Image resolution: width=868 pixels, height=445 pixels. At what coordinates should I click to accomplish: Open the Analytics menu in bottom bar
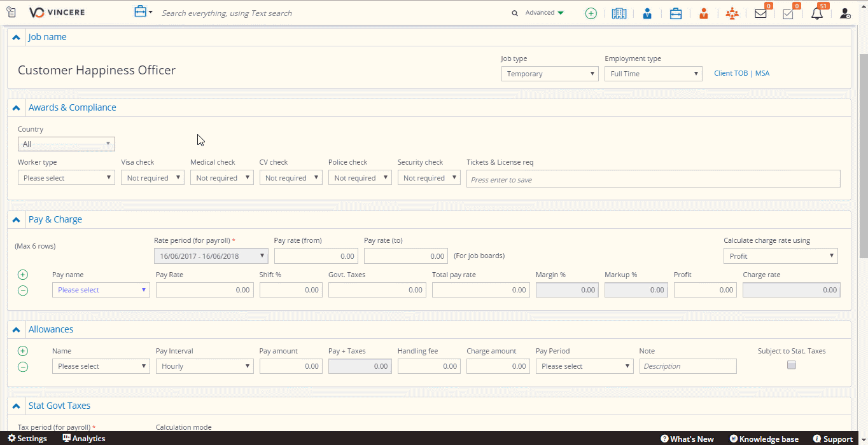click(x=84, y=439)
